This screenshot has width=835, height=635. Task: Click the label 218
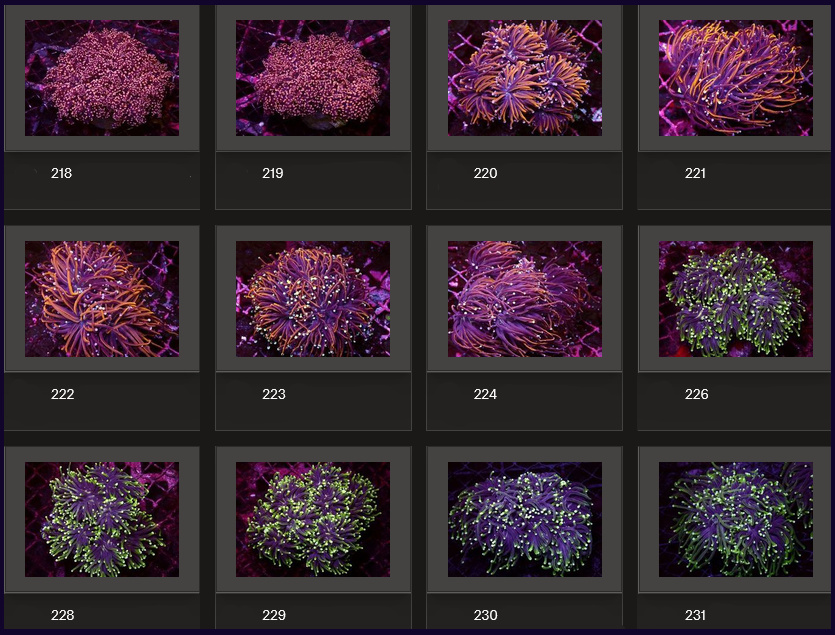[61, 173]
